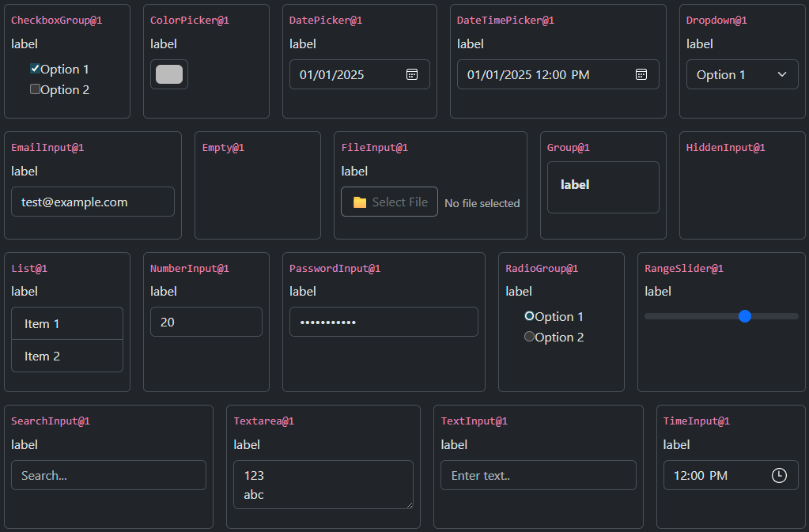This screenshot has height=532, width=809.
Task: Select Item 2 in the List
Action: [66, 356]
